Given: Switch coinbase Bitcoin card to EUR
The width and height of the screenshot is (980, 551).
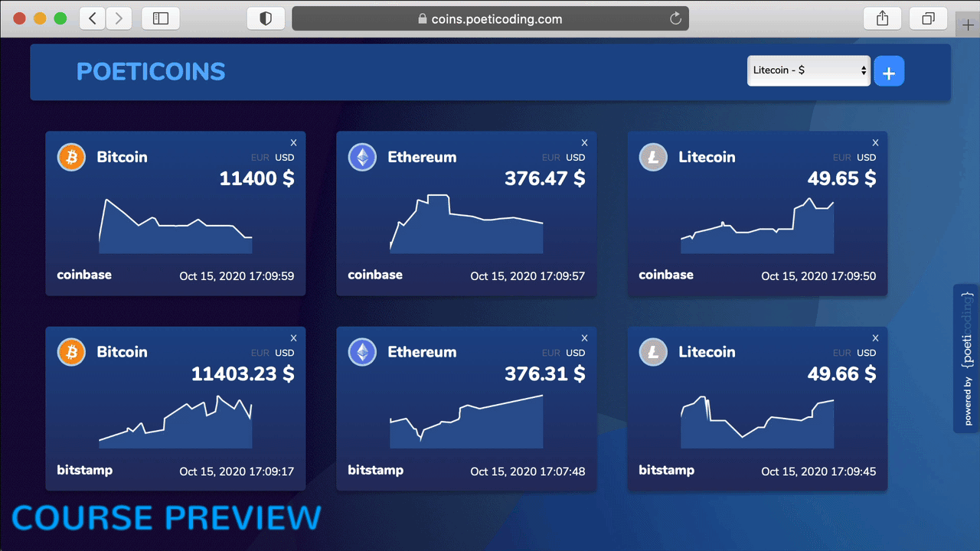Looking at the screenshot, I should click(260, 158).
